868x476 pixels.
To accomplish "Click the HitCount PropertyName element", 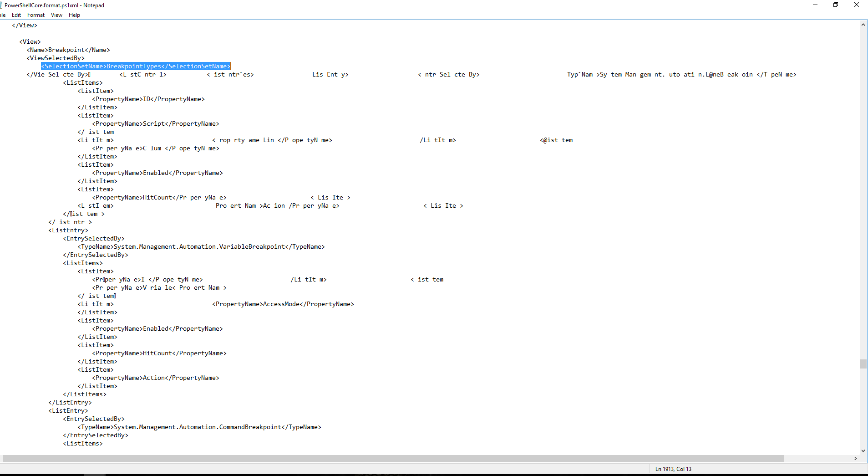I will (158, 353).
